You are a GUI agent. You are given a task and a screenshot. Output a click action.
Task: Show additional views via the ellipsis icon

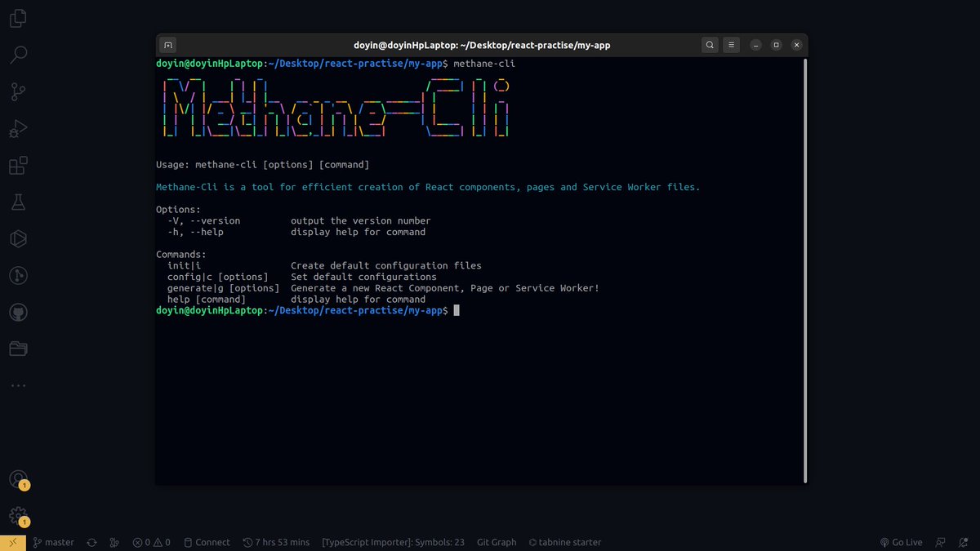tap(18, 385)
